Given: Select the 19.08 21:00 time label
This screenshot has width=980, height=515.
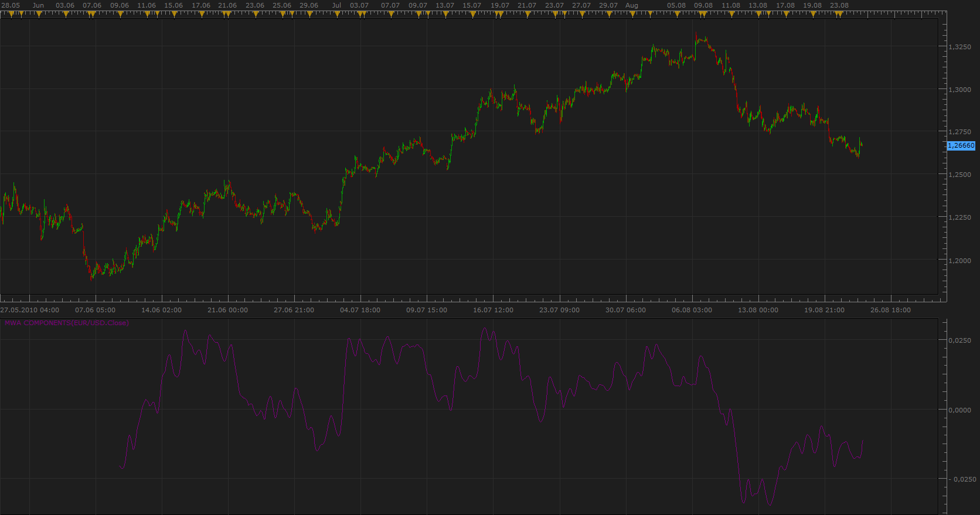Looking at the screenshot, I should point(825,310).
